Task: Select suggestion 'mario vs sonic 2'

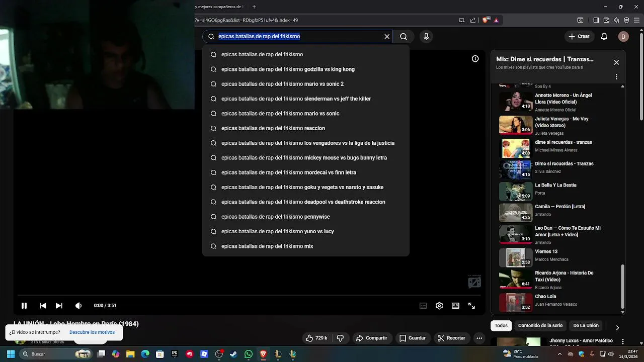Action: pos(306,84)
